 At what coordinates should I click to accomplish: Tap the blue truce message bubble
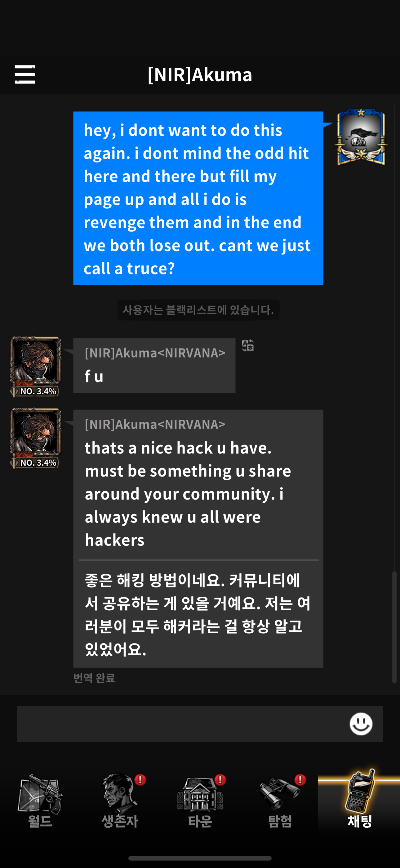(198, 198)
